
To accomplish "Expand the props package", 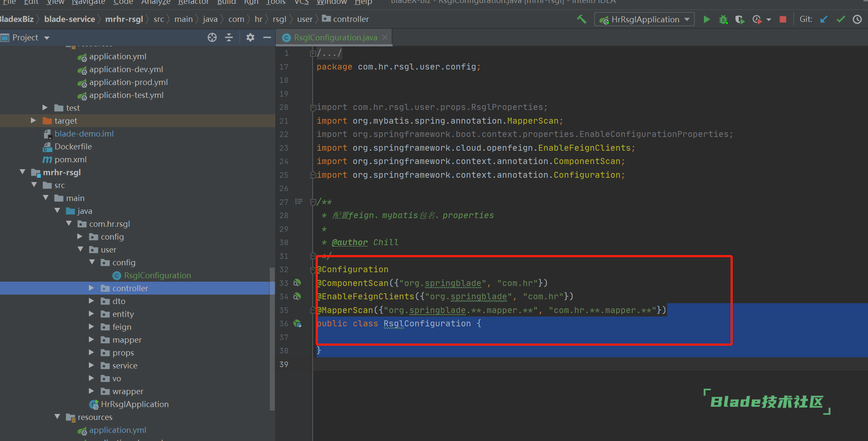I will click(x=91, y=352).
